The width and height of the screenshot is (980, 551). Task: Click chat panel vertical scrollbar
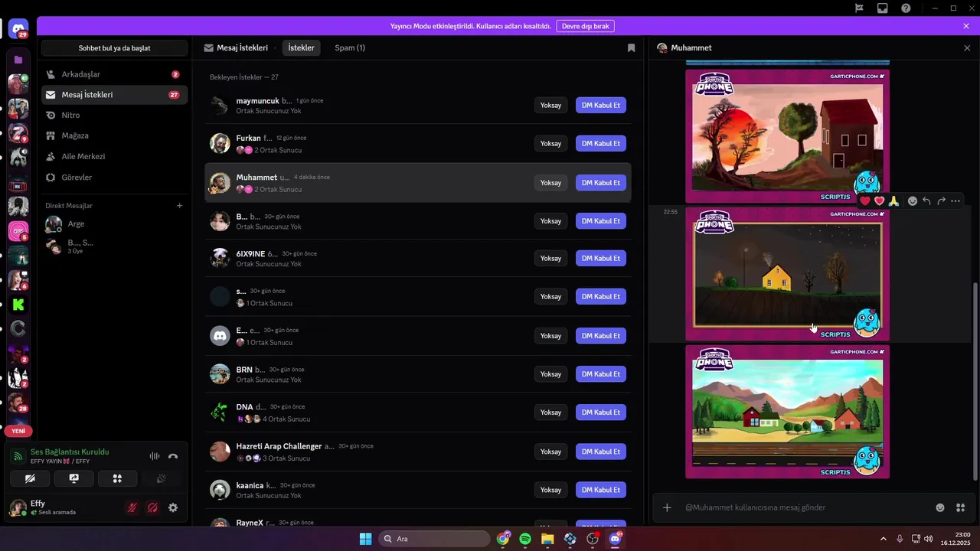point(975,381)
